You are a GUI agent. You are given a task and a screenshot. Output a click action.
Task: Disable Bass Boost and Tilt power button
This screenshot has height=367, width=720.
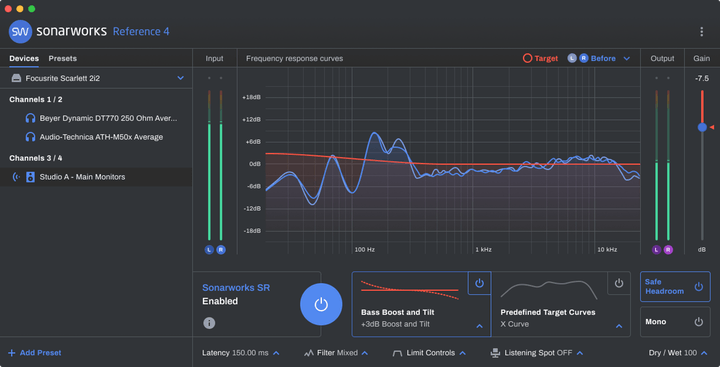tap(479, 283)
